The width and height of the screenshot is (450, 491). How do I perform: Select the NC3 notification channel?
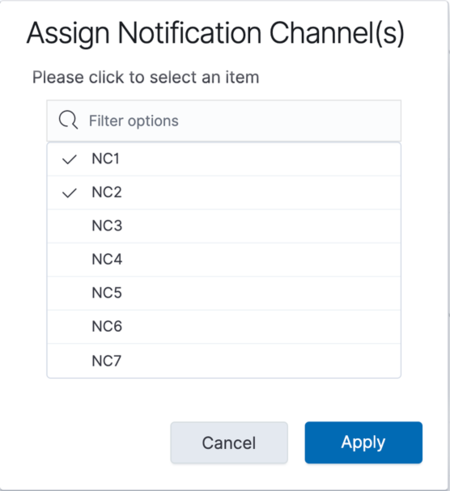[x=224, y=226]
